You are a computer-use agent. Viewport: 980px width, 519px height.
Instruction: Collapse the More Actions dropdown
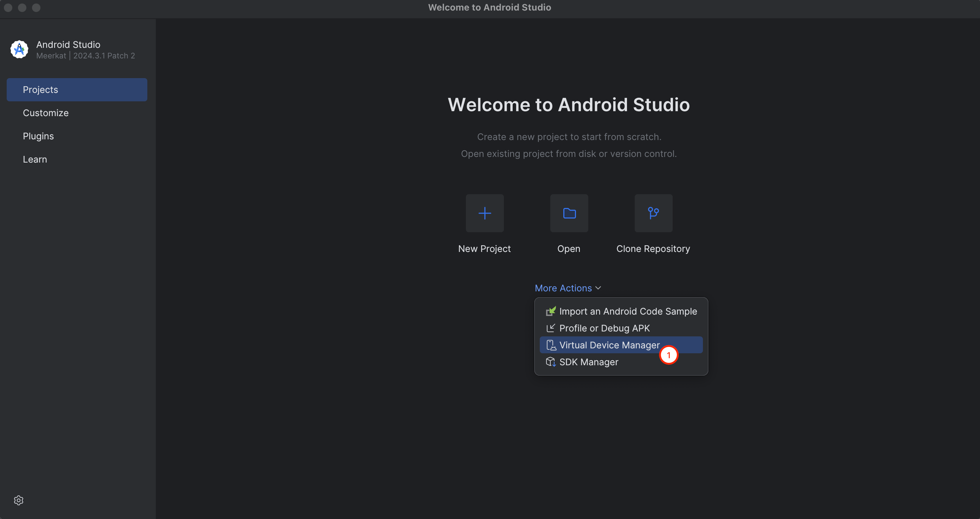[x=563, y=288]
